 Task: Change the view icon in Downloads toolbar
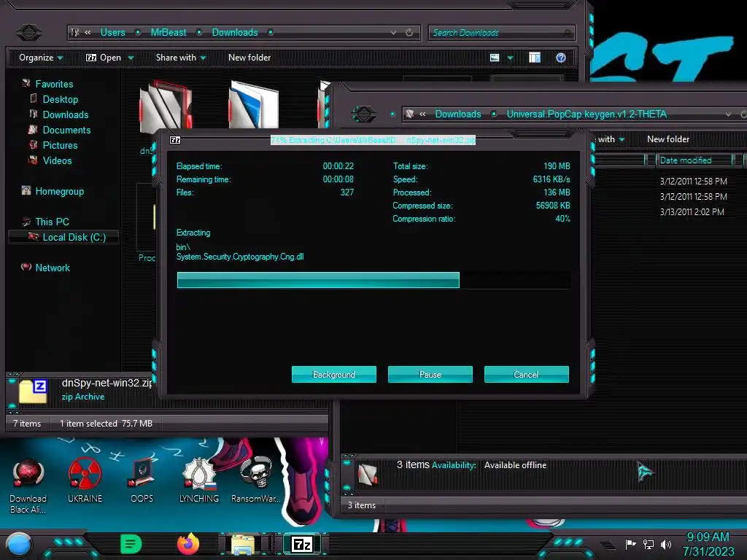tap(495, 58)
